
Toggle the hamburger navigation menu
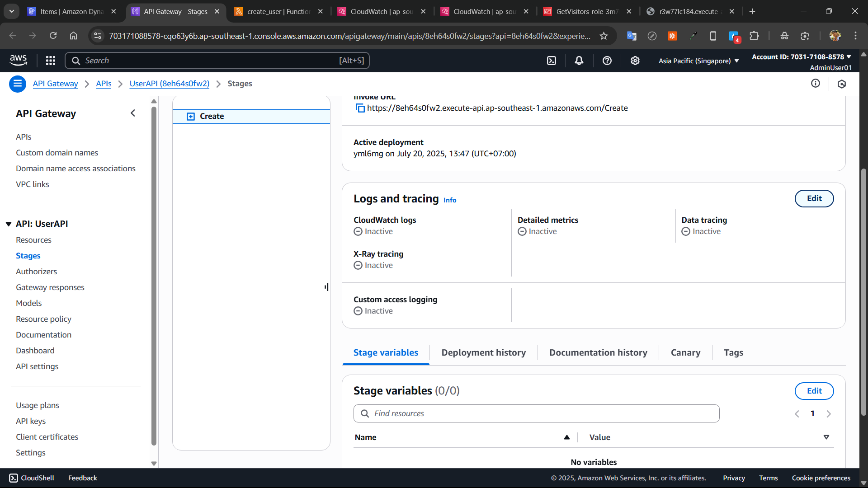(18, 84)
